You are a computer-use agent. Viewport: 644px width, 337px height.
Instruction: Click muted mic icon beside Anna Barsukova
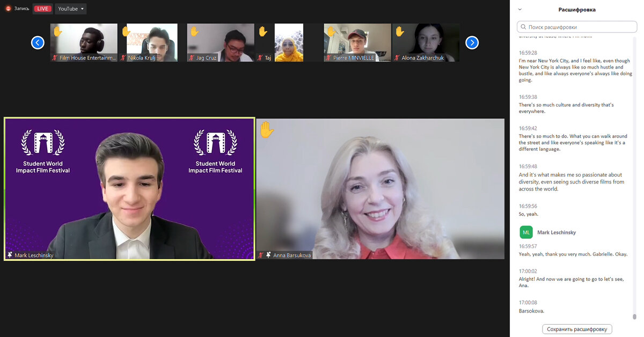click(x=261, y=255)
